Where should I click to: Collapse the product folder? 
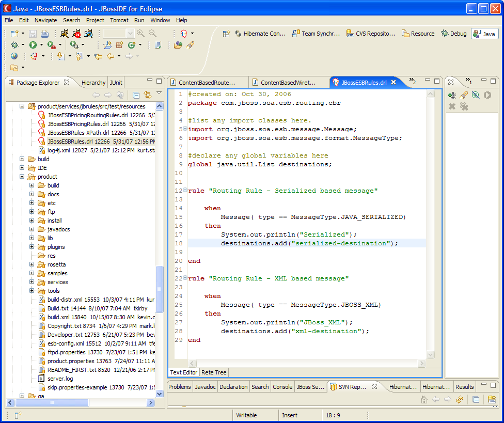pos(22,177)
